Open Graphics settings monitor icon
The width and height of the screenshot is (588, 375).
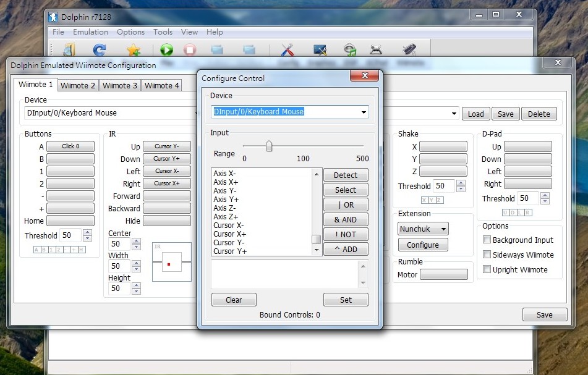(x=320, y=49)
